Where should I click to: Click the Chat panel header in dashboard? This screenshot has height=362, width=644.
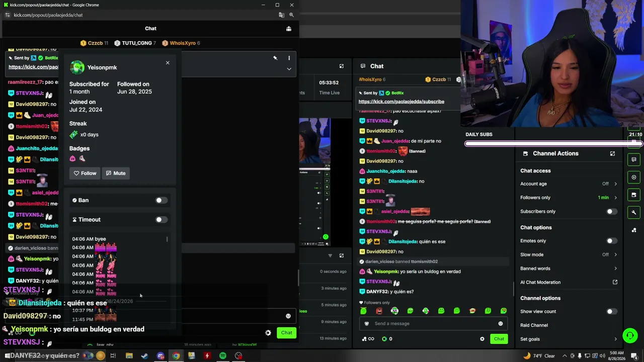point(377,66)
